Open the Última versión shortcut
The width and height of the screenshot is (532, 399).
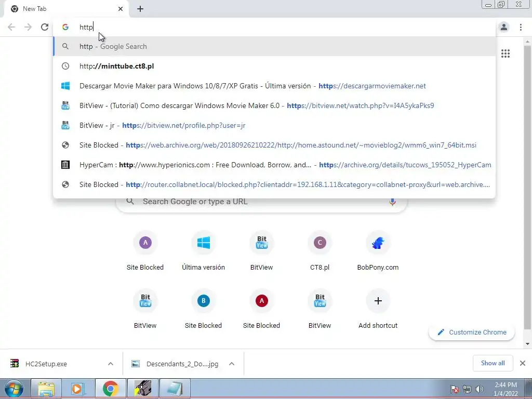point(203,250)
